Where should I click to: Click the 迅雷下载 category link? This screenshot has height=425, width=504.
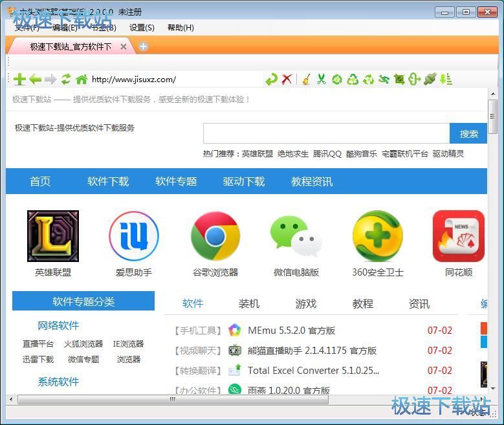pyautogui.click(x=38, y=359)
